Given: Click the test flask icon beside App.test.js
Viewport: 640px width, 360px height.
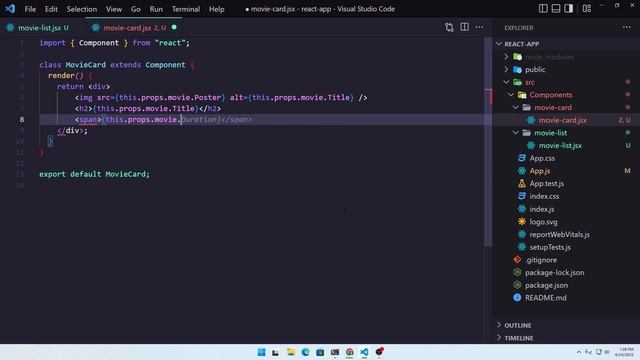Looking at the screenshot, I should click(x=522, y=183).
